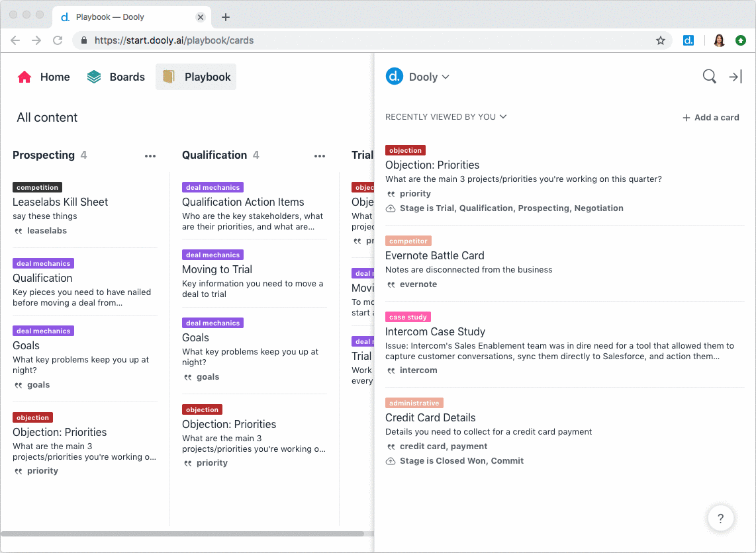Click the browser reload icon
Image resolution: width=756 pixels, height=553 pixels.
[58, 40]
